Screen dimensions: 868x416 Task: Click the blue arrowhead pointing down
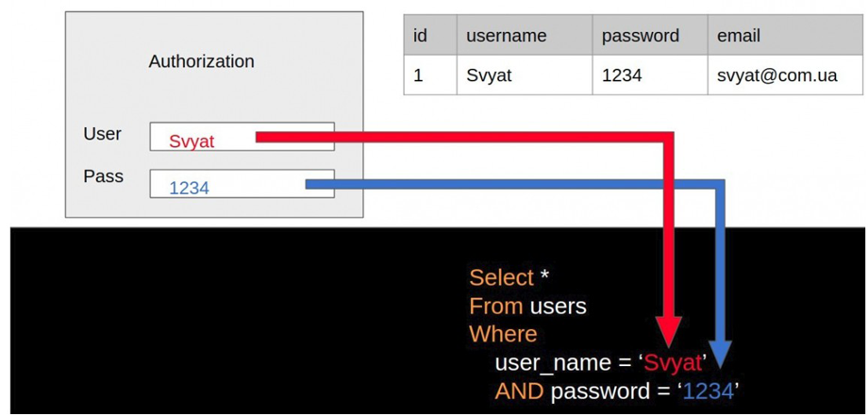point(720,352)
